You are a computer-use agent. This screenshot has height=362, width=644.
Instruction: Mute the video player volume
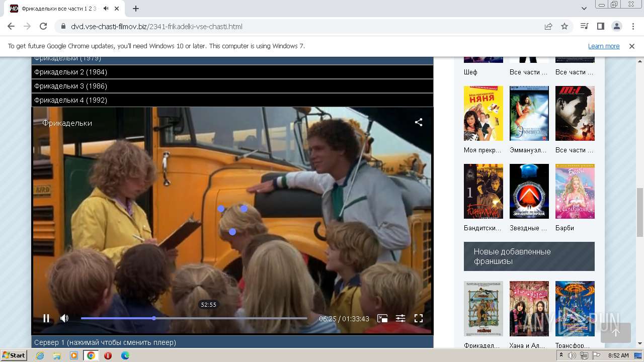[x=64, y=318]
